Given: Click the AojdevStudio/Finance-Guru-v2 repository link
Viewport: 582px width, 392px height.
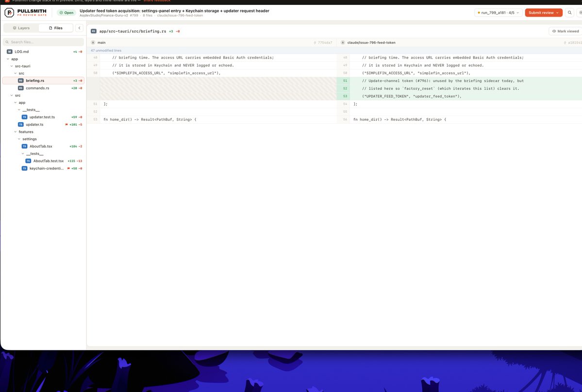Looking at the screenshot, I should point(103,16).
